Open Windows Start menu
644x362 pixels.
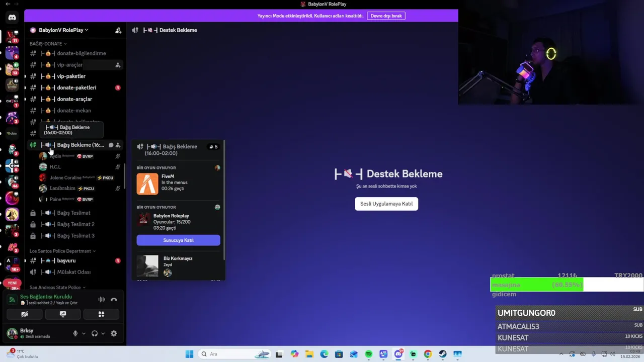pos(189,354)
